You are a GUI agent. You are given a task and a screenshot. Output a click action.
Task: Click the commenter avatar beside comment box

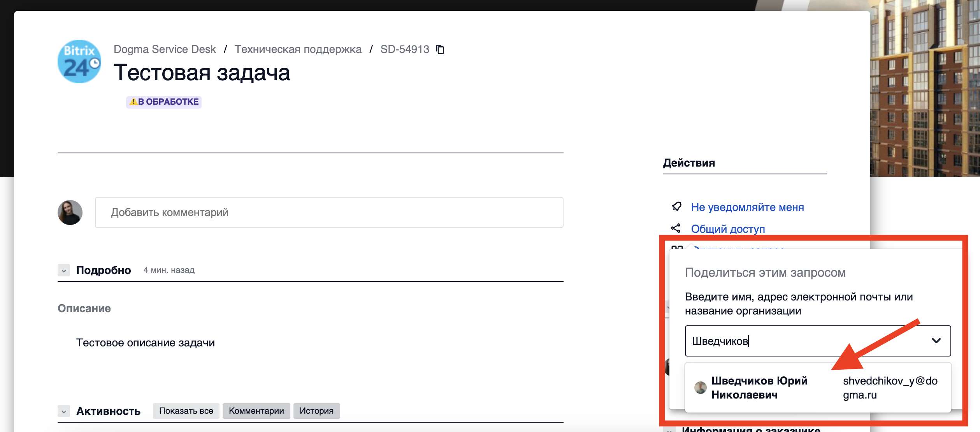tap(70, 212)
